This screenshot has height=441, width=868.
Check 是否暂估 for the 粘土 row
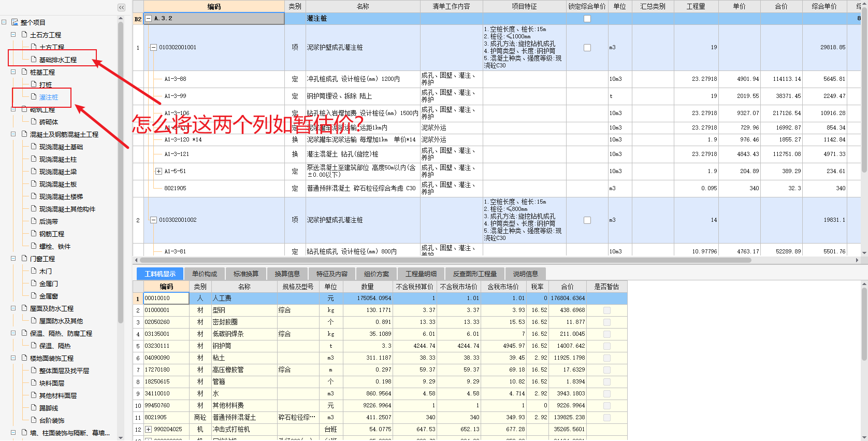click(607, 358)
